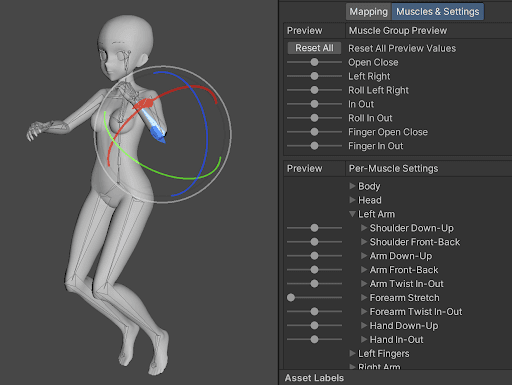This screenshot has width=512, height=385.
Task: Expand the Head muscle group
Action: tap(352, 200)
